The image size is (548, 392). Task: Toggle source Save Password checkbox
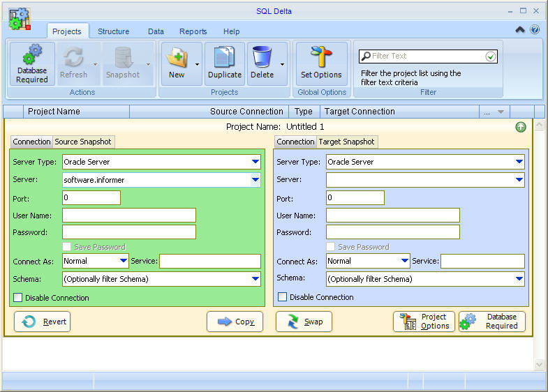pyautogui.click(x=66, y=247)
